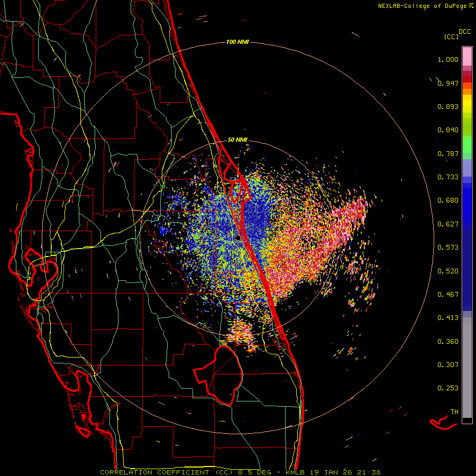Click the 0.893 legend value
Viewport: 476px width, 476px height.
[x=448, y=106]
